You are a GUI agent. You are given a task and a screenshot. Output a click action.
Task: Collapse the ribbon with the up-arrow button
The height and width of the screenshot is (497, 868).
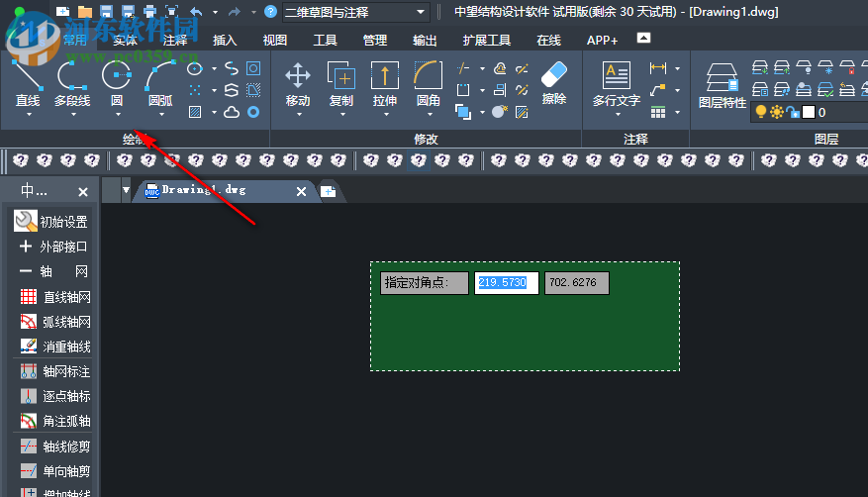(643, 39)
